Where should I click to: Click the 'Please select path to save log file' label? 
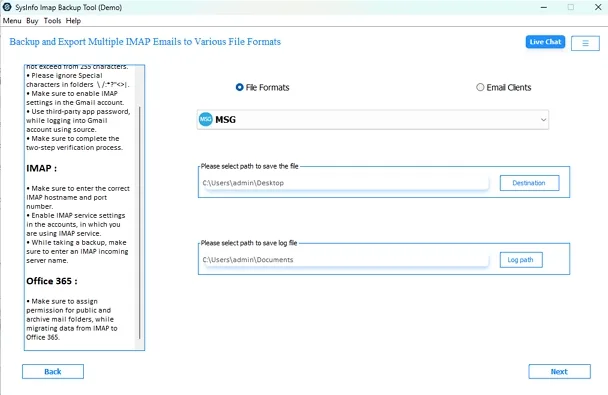[x=249, y=243]
